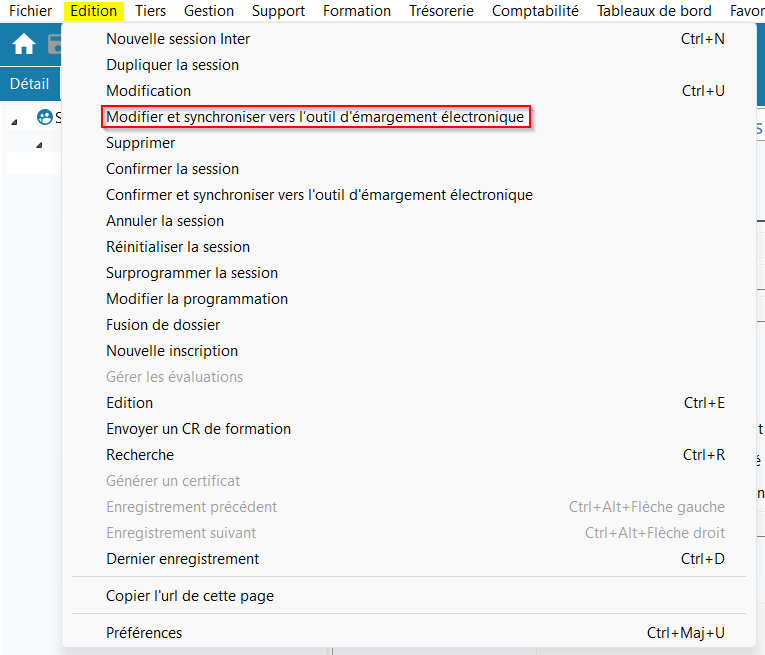Select Annuler la session
This screenshot has height=655, width=765.
[x=165, y=221]
